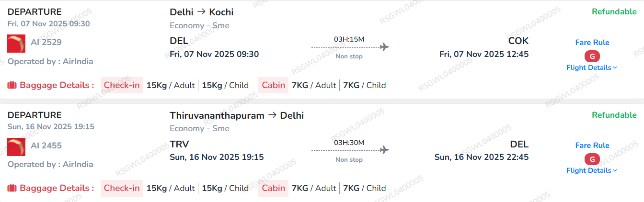Image resolution: width=644 pixels, height=202 pixels.
Task: Expand Flight Details for the Thiruvananthapuram–Delhi flight
Action: (592, 170)
